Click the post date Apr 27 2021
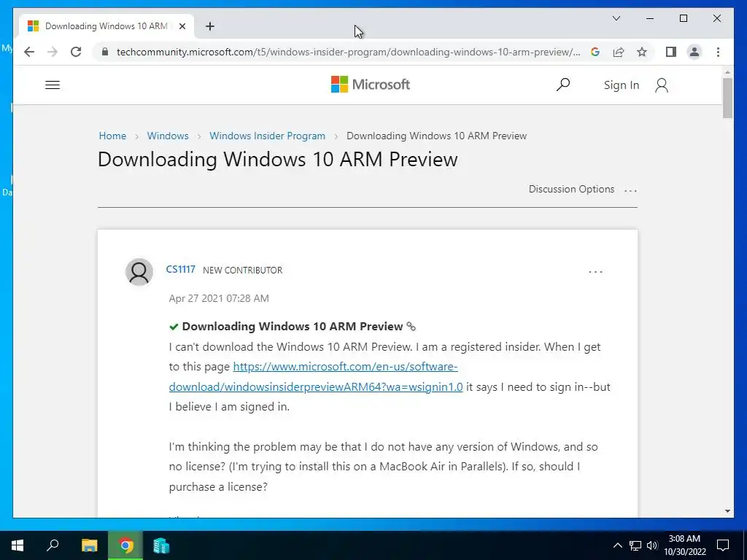The image size is (747, 560). point(219,298)
